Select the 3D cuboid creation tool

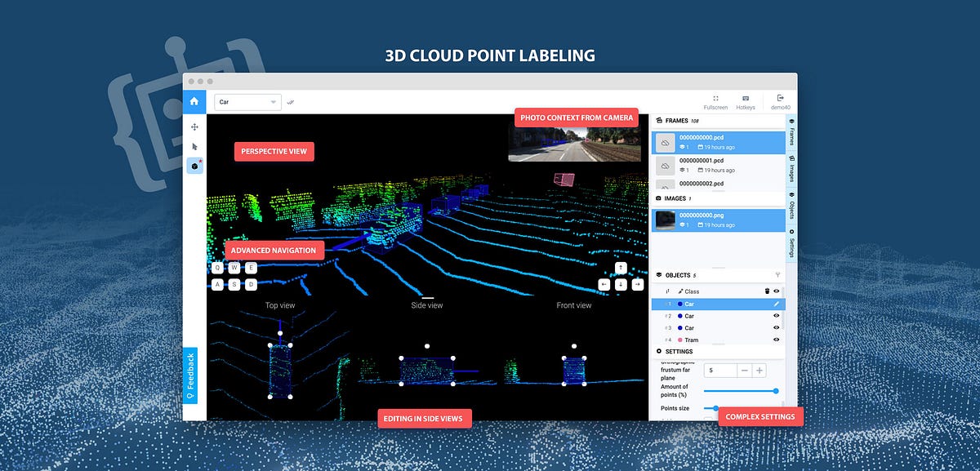(194, 166)
